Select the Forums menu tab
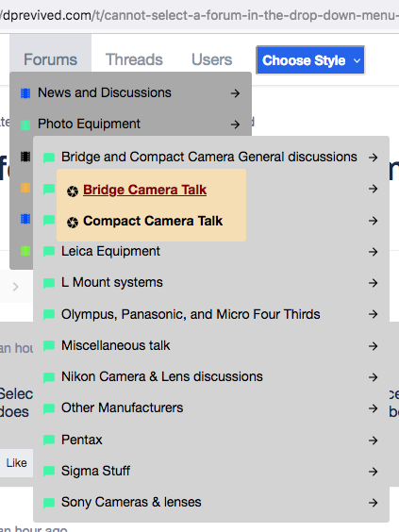 pyautogui.click(x=50, y=59)
